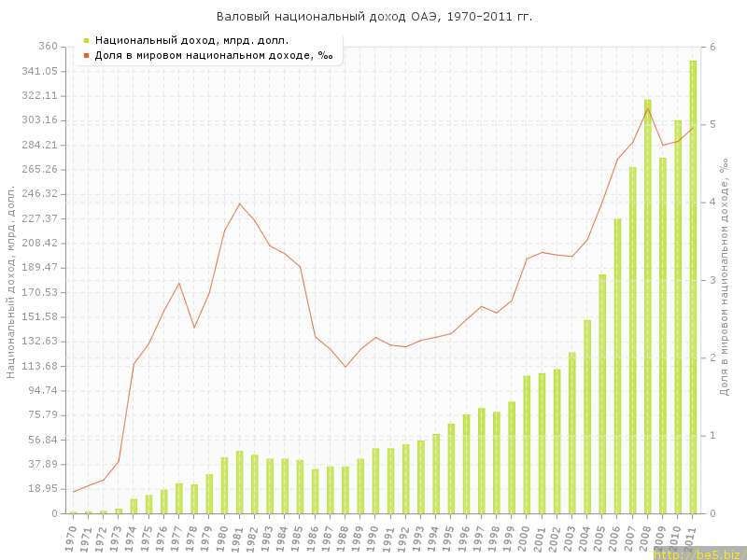
Task: Click the 1970 label on the x-axis
Action: 71,539
